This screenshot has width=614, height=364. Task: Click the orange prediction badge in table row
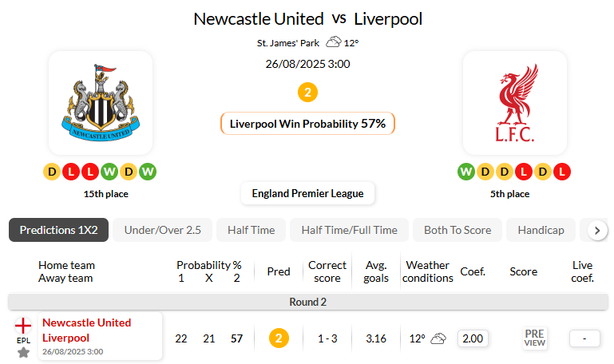point(278,338)
